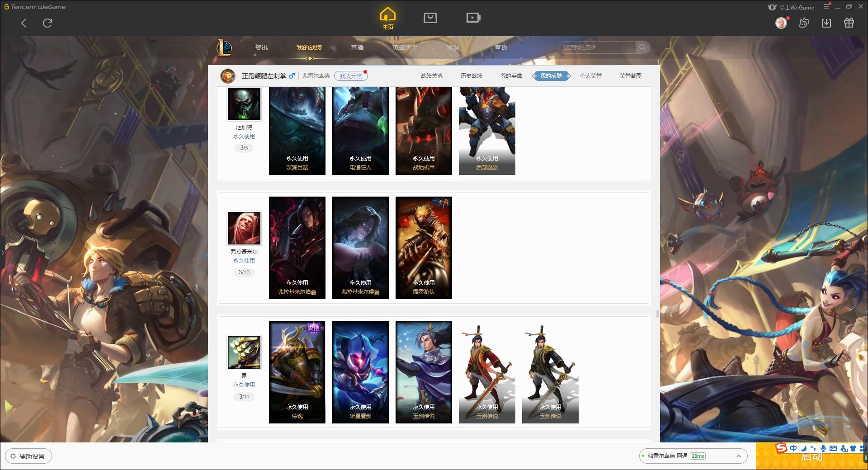The width and height of the screenshot is (868, 470).
Task: Click the summoner avatar icon beside player name
Action: point(228,76)
